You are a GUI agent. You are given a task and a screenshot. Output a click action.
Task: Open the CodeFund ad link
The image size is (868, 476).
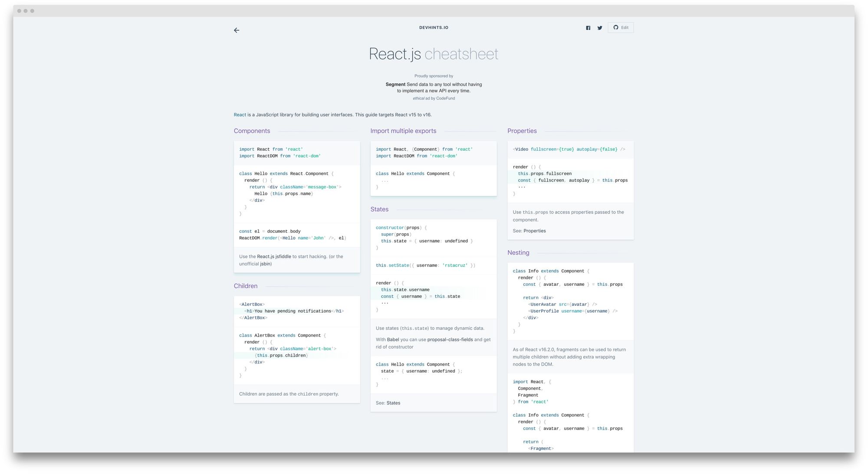[x=446, y=98]
